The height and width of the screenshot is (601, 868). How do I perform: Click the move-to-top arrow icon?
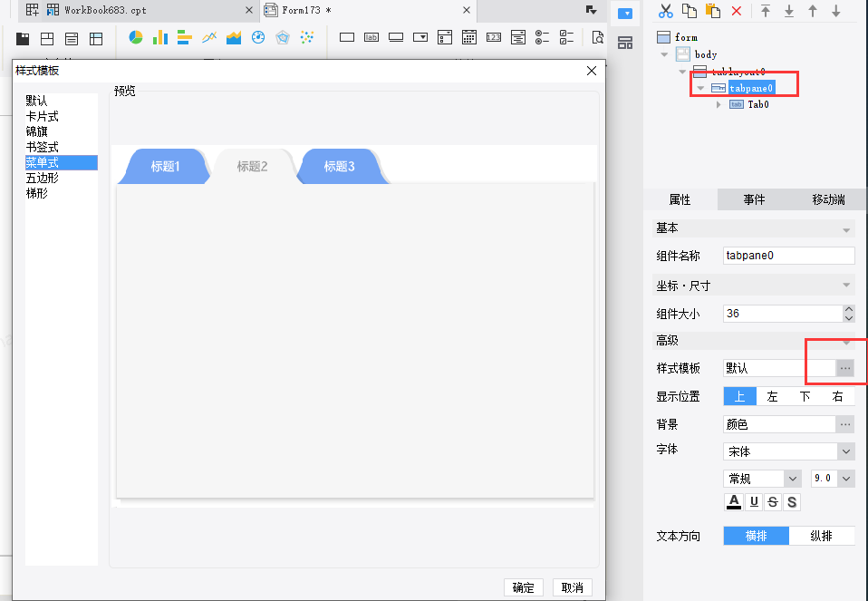766,11
